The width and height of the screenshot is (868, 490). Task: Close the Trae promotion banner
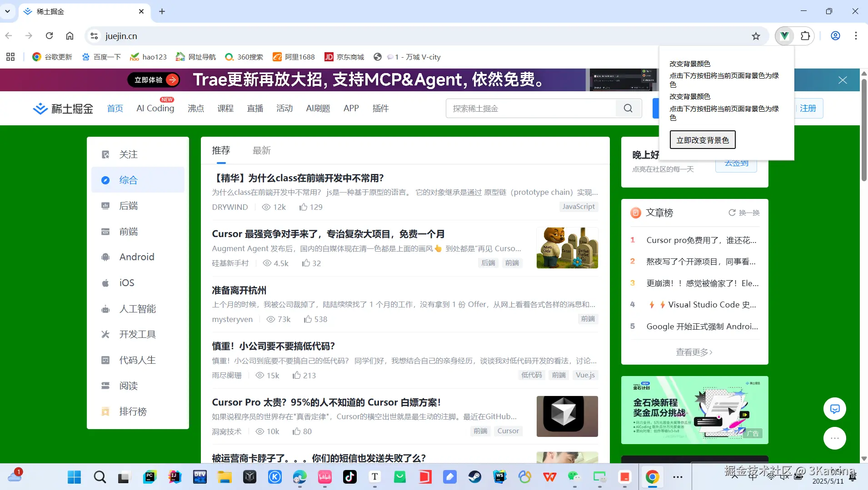pyautogui.click(x=843, y=80)
